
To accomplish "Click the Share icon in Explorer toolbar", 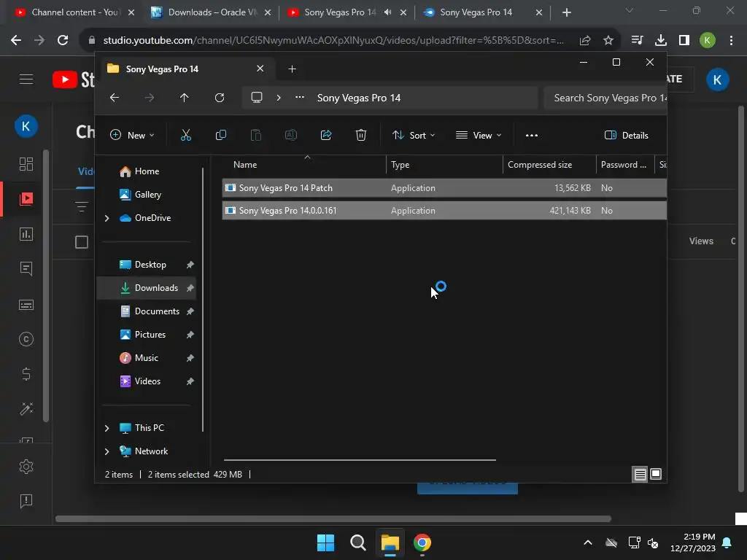I will pos(326,135).
